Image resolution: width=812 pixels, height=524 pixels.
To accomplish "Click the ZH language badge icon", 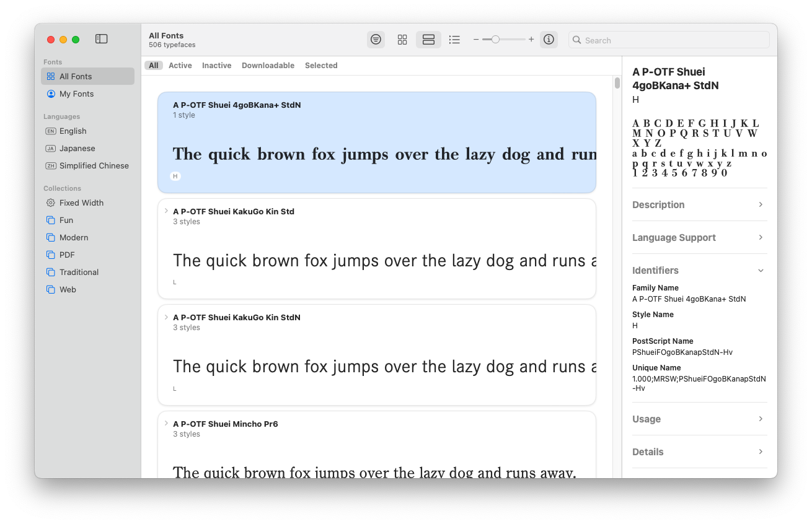I will coord(51,165).
